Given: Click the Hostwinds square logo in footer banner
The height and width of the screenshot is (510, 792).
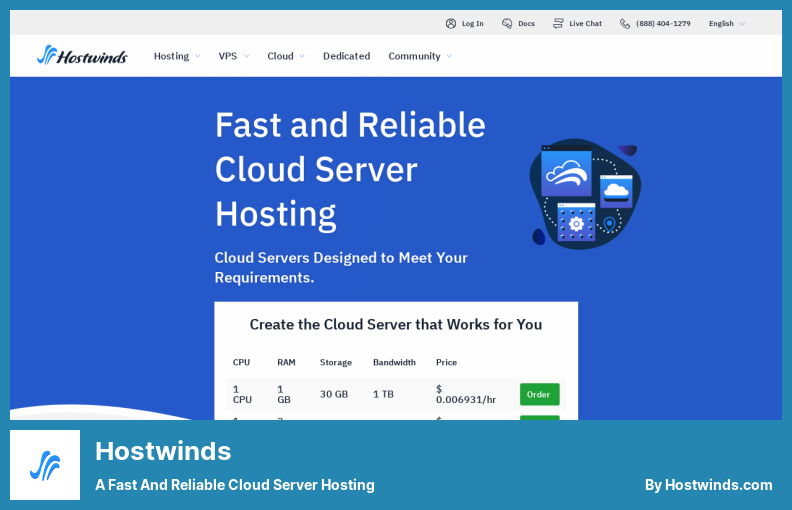Looking at the screenshot, I should 45,465.
